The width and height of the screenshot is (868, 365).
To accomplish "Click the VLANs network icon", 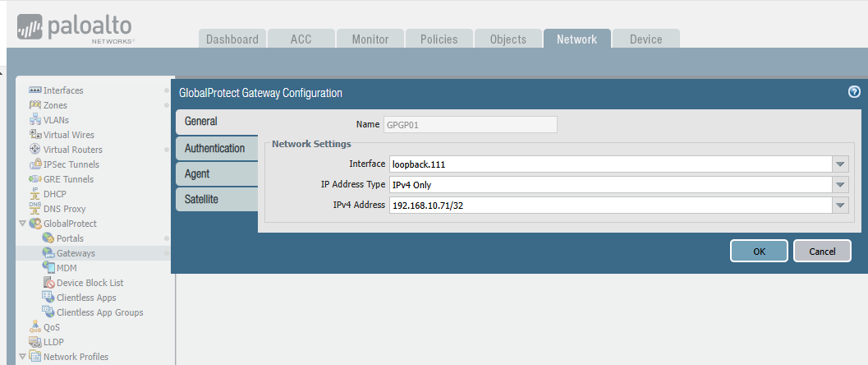I will (34, 120).
